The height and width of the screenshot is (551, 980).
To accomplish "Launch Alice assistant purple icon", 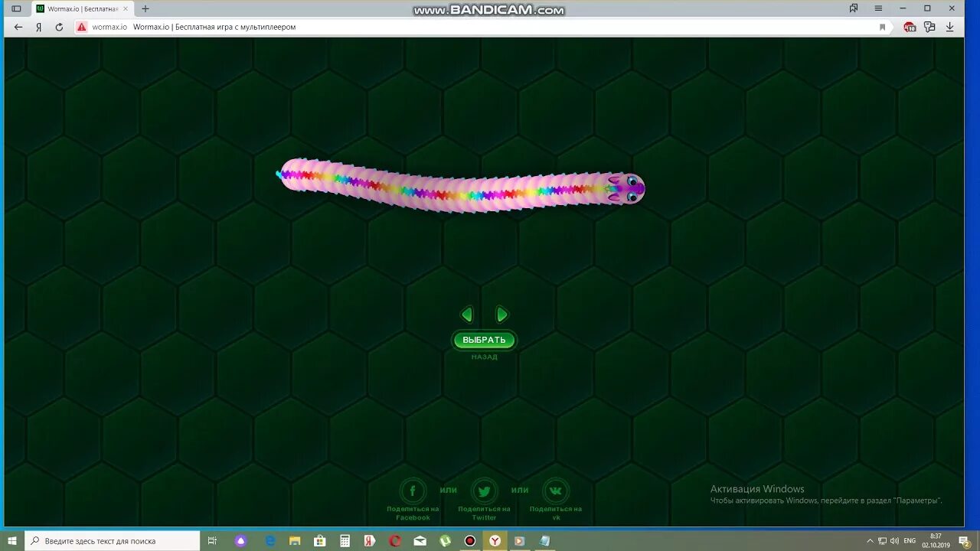I will (241, 541).
